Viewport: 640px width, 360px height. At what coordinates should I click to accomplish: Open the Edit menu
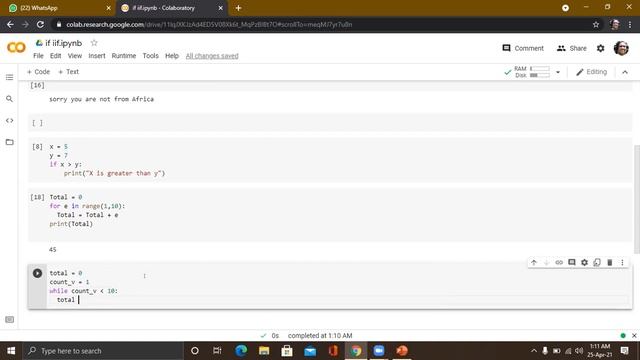(x=56, y=56)
